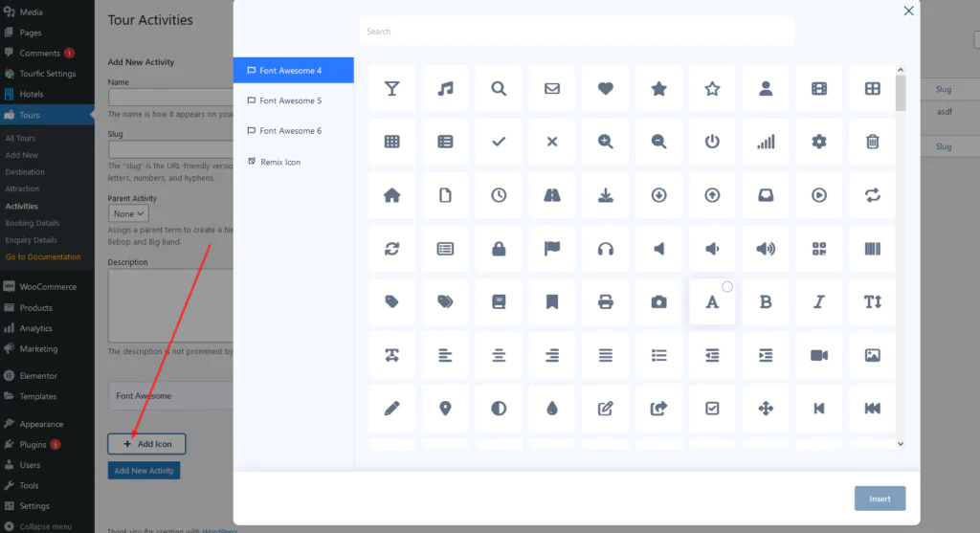The height and width of the screenshot is (533, 980).
Task: Select the bold B icon
Action: [x=766, y=302]
